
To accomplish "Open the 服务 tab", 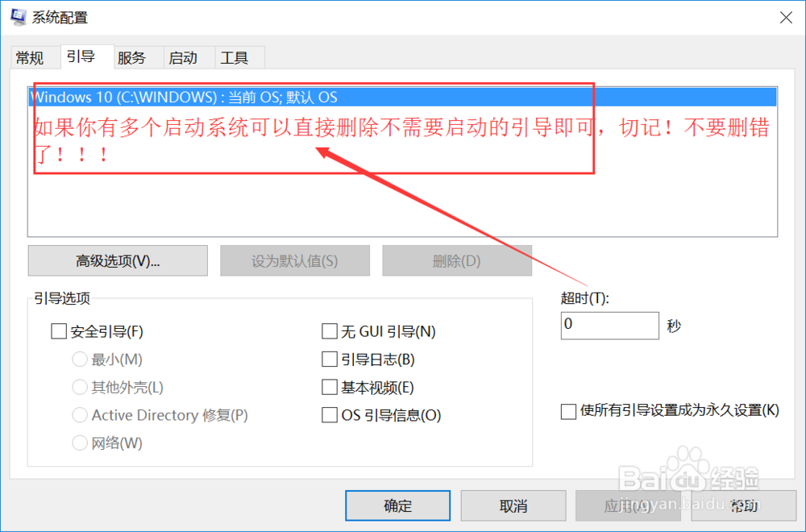I will 131,57.
